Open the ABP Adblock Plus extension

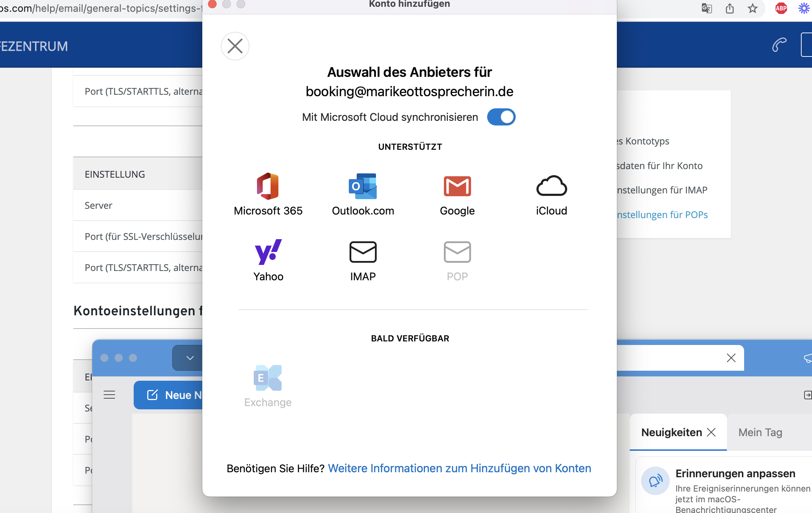tap(781, 8)
